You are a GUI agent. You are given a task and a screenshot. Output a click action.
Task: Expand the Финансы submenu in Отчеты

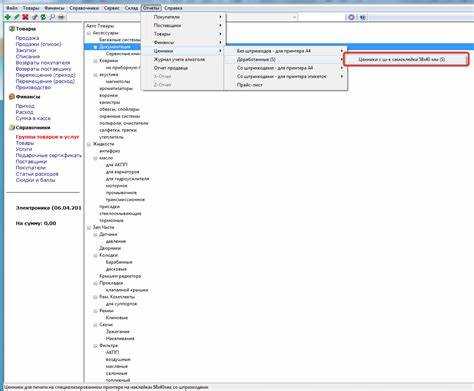[183, 43]
